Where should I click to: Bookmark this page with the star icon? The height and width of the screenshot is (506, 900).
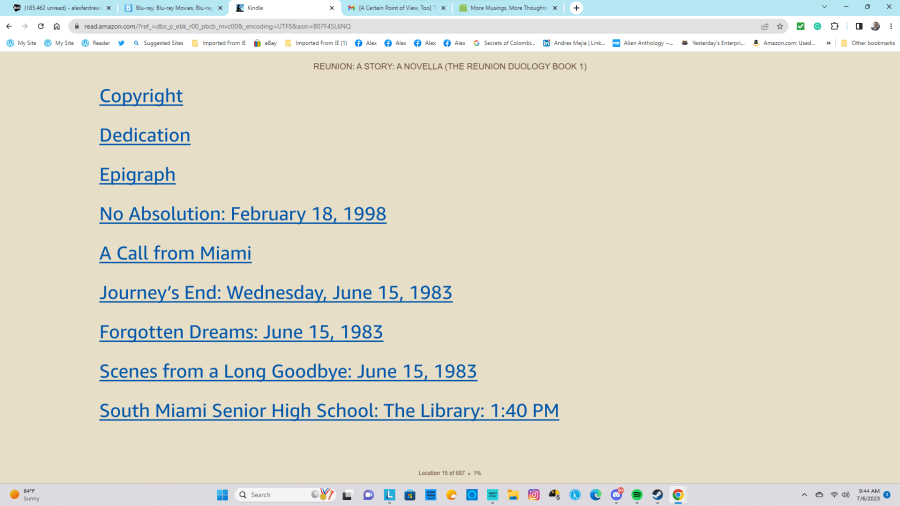780,26
